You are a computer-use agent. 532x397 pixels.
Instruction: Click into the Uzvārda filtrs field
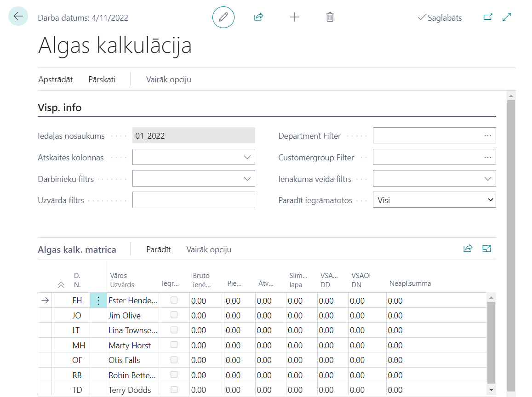194,200
